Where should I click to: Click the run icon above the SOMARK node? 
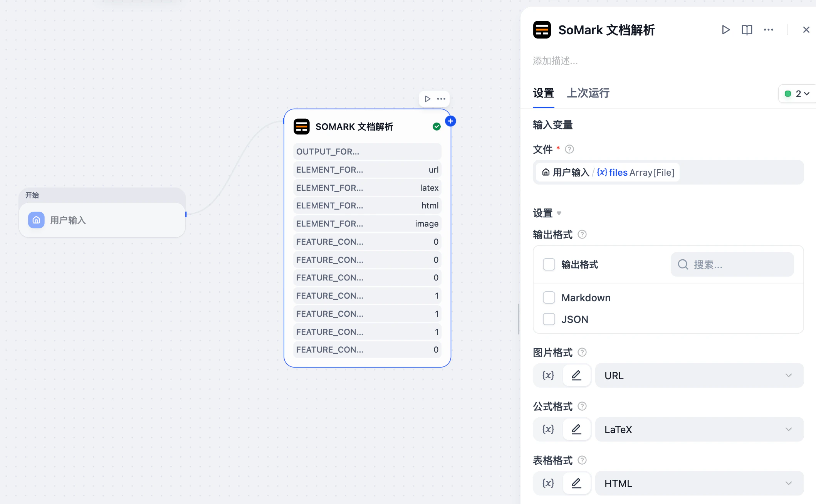coord(427,99)
